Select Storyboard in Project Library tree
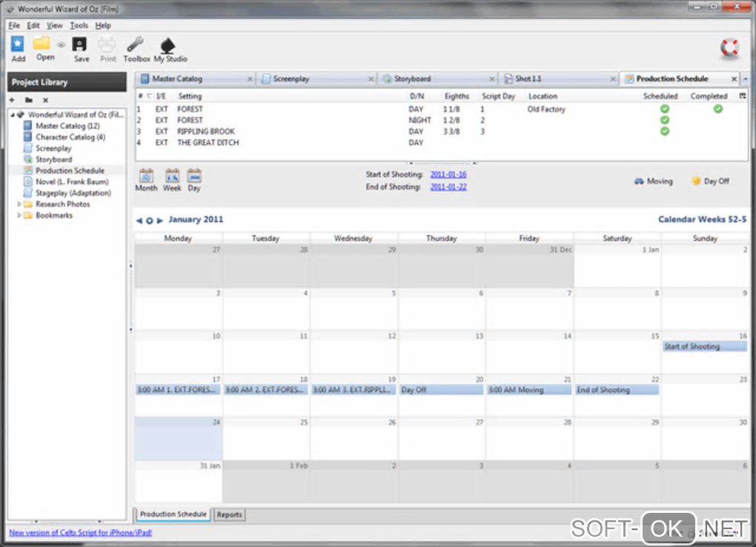Image resolution: width=756 pixels, height=547 pixels. click(53, 159)
